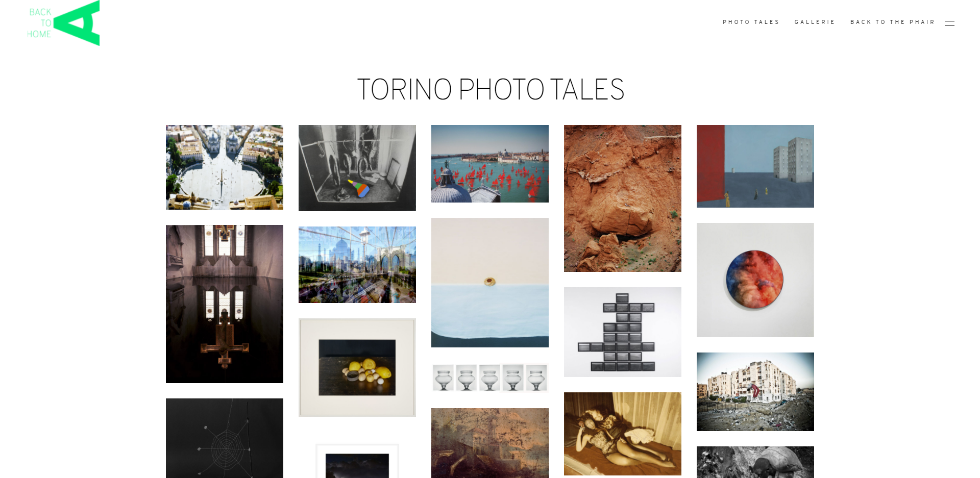
Task: Click the Torino Photo Tales heading
Action: [x=491, y=90]
